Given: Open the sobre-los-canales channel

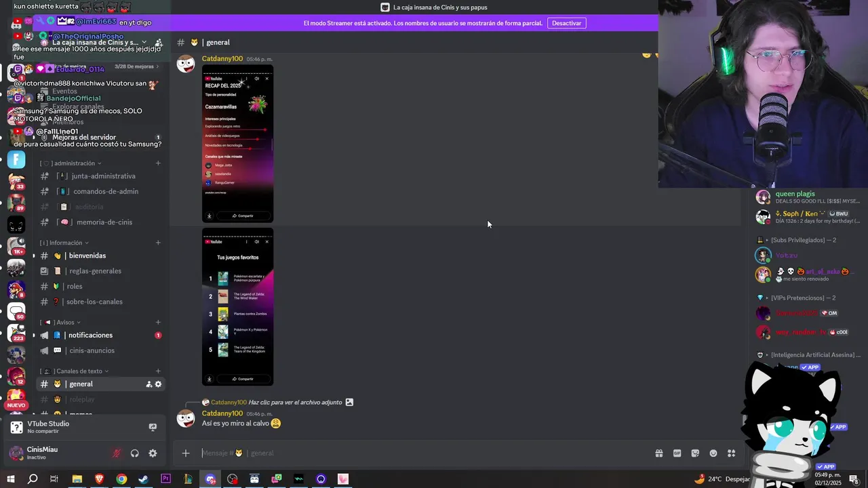Looking at the screenshot, I should 100,302.
